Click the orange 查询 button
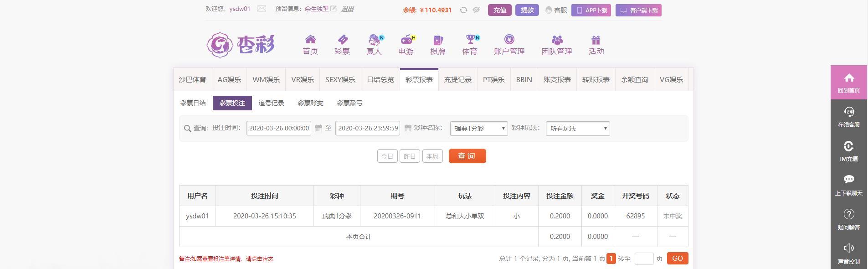The height and width of the screenshot is (269, 868). click(467, 156)
